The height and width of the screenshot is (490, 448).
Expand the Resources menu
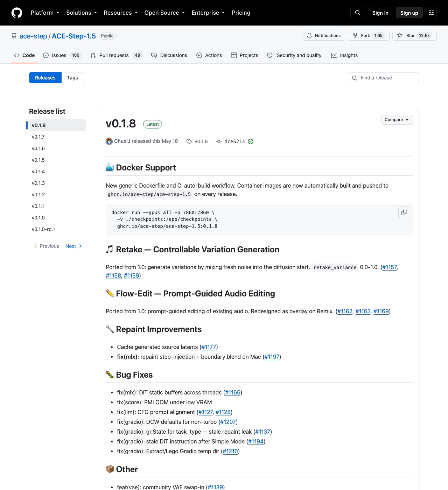120,13
